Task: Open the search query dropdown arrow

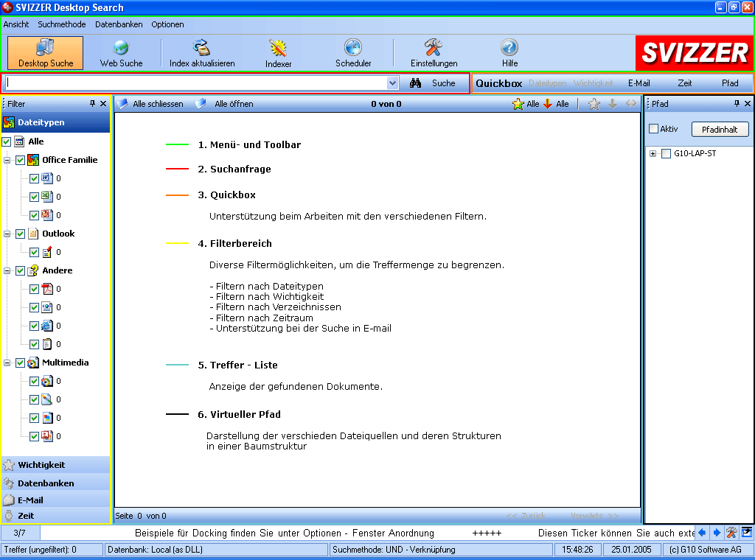Action: click(x=392, y=83)
